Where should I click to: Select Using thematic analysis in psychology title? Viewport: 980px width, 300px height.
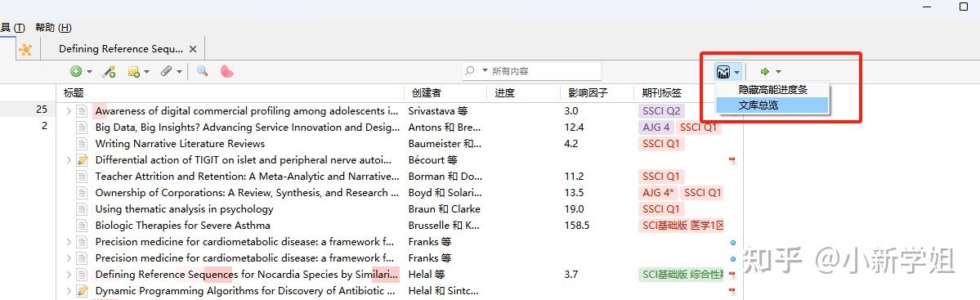pyautogui.click(x=184, y=208)
